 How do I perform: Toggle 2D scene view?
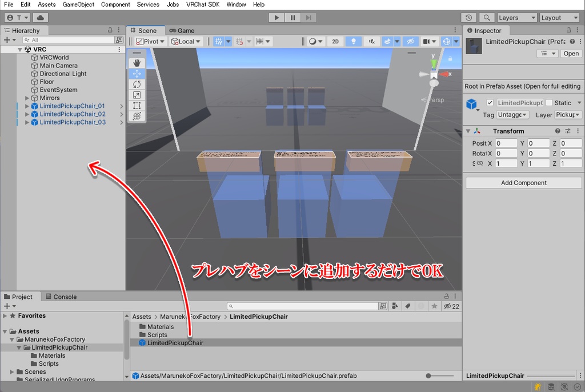coord(335,42)
